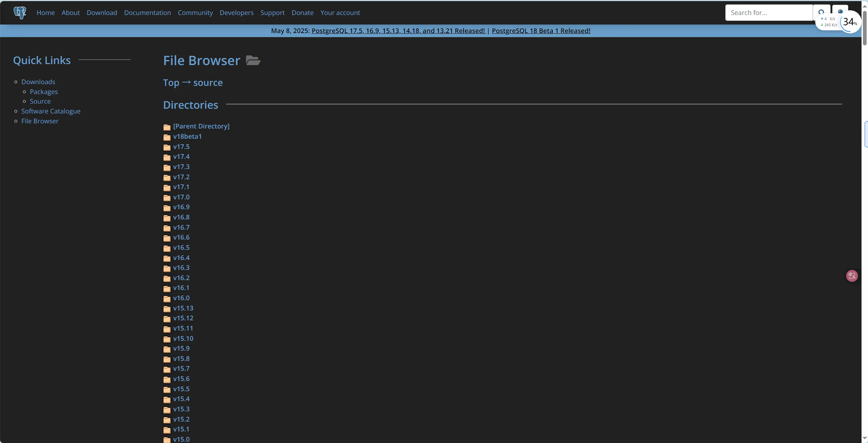868x443 pixels.
Task: Open the v16.4 directory link
Action: click(181, 258)
